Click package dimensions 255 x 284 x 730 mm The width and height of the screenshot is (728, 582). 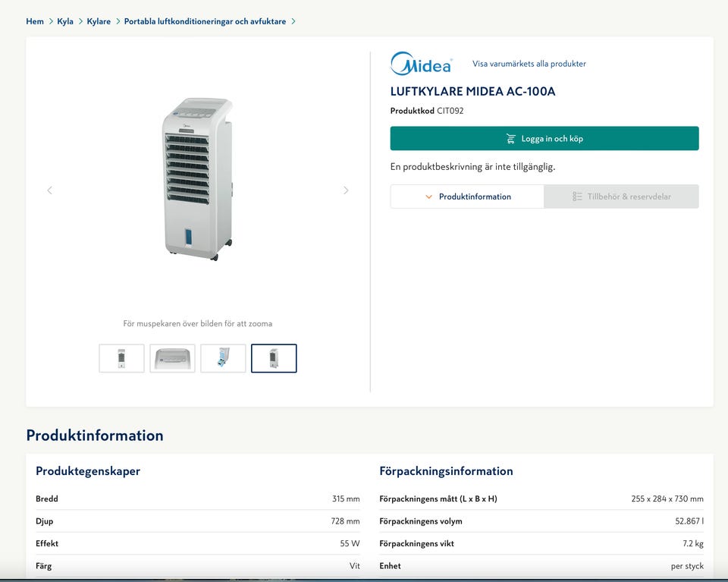(667, 499)
